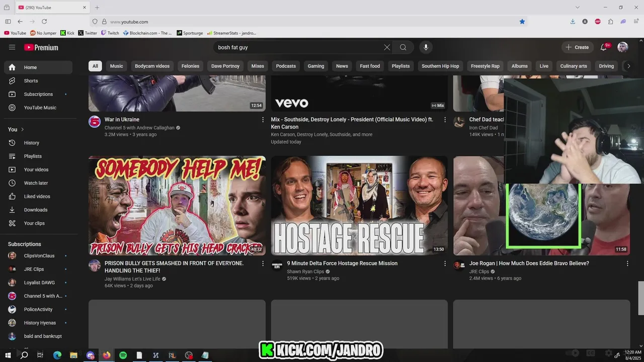Viewport: 644px width, 362px height.
Task: Open the account avatar menu
Action: coord(623,47)
